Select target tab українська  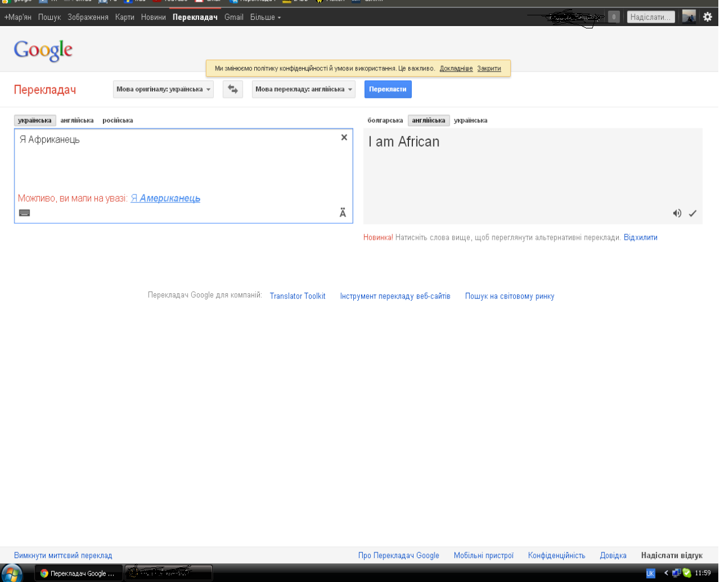470,120
